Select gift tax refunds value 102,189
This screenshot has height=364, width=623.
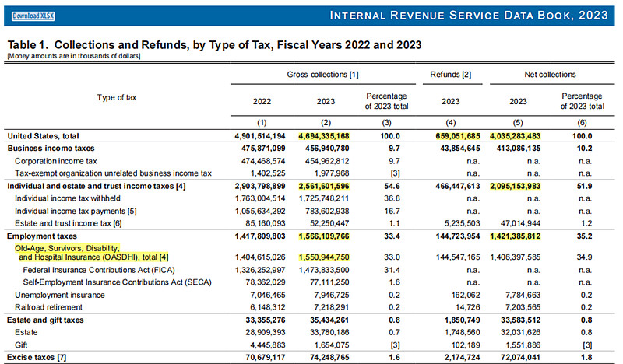466,345
